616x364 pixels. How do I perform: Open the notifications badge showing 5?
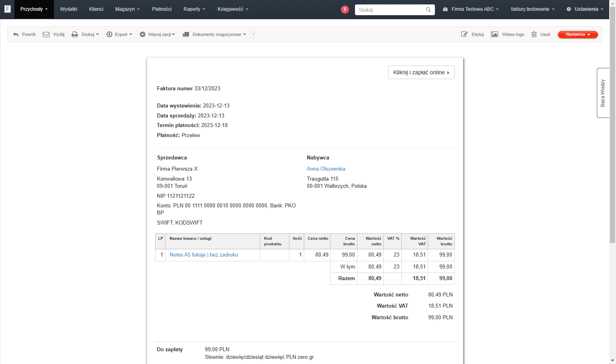click(x=345, y=9)
